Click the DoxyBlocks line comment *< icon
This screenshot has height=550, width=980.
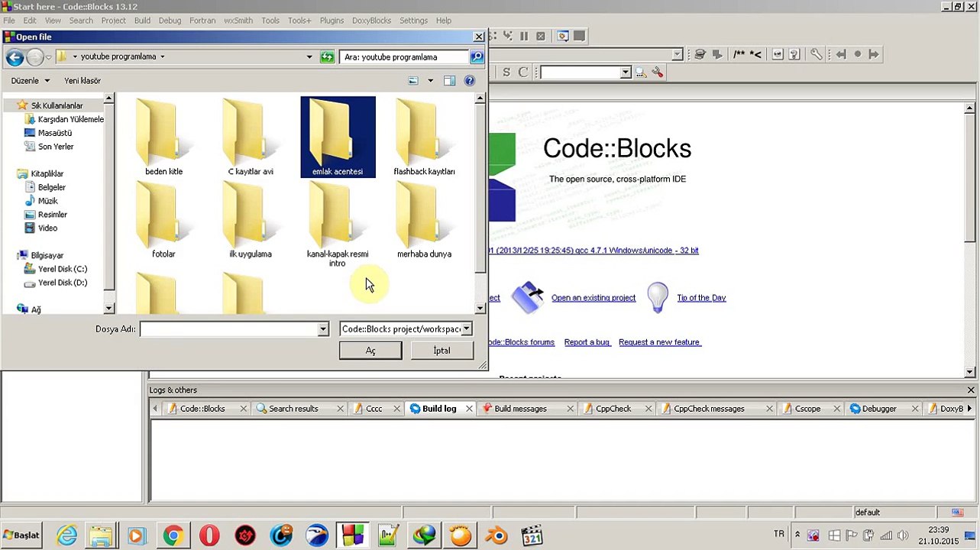pos(755,54)
